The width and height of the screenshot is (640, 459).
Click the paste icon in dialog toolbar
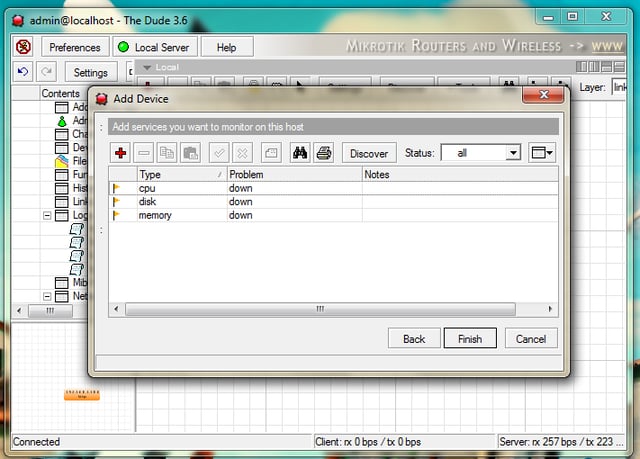(190, 153)
